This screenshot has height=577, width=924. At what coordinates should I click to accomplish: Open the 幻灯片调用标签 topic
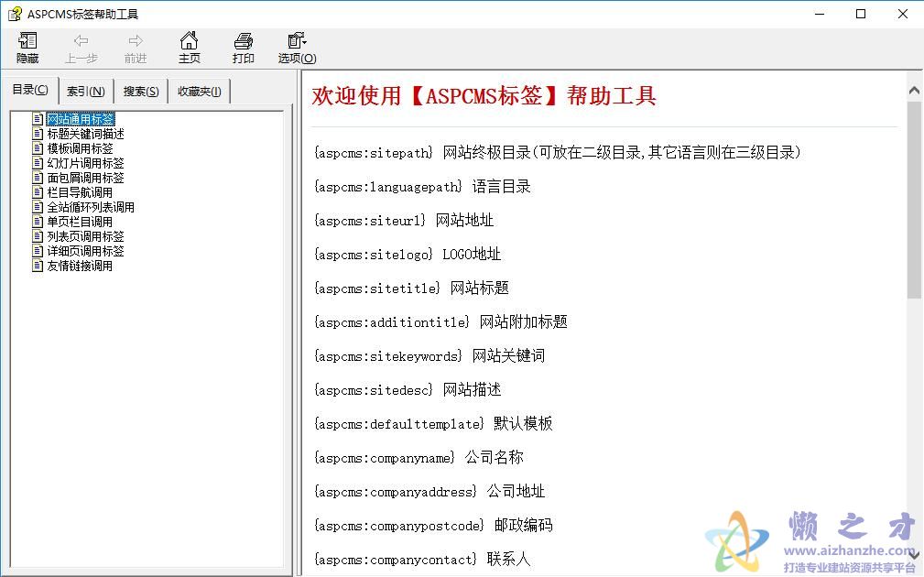85,163
